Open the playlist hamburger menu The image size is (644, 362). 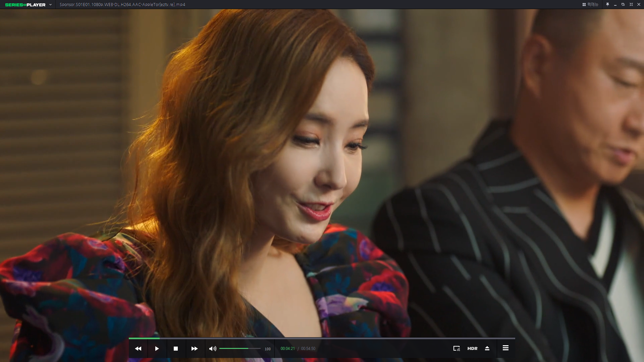click(505, 348)
